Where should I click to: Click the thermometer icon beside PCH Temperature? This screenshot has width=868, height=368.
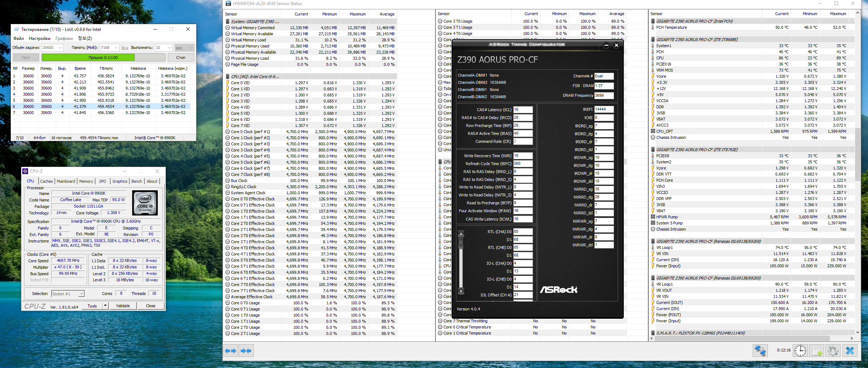click(x=653, y=27)
